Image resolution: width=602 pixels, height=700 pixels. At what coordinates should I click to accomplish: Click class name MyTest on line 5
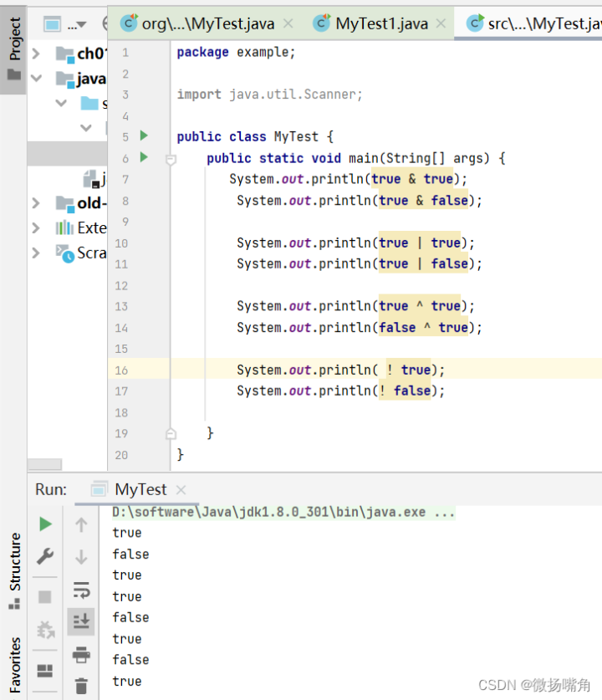click(x=296, y=136)
